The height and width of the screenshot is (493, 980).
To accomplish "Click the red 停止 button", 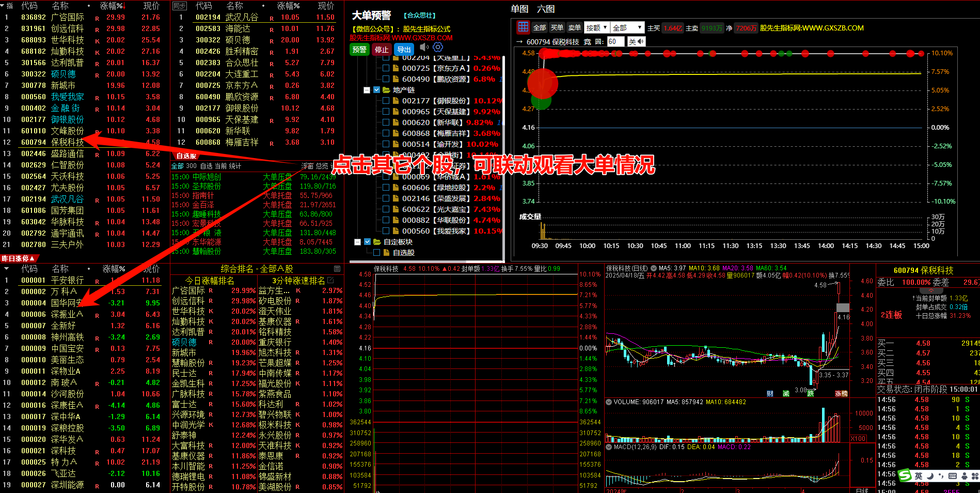I will click(382, 49).
